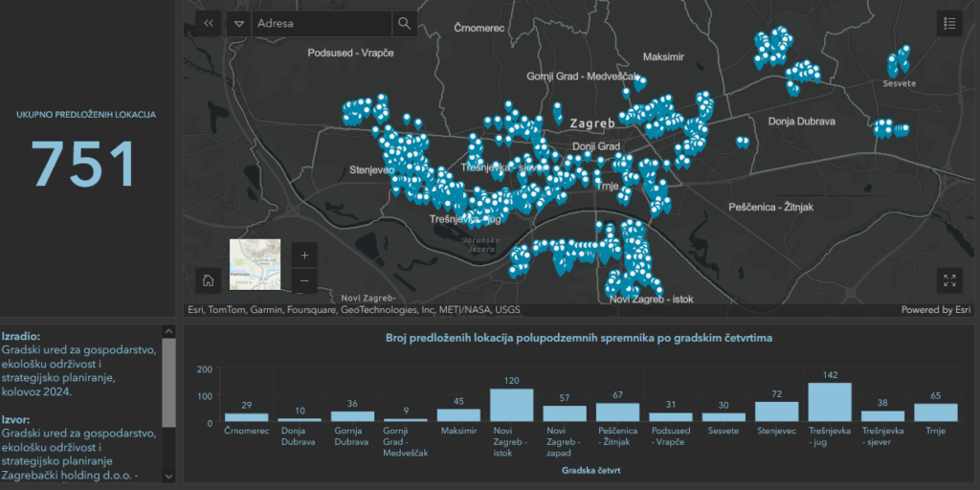
Task: Click the Trnje bar showing 65
Action: pos(935,412)
